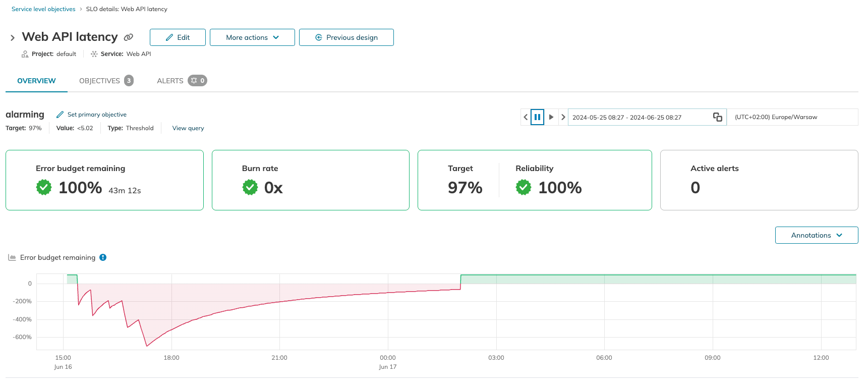Viewport: 868px width, 386px height.
Task: Click the Target 97% value in card
Action: (465, 188)
